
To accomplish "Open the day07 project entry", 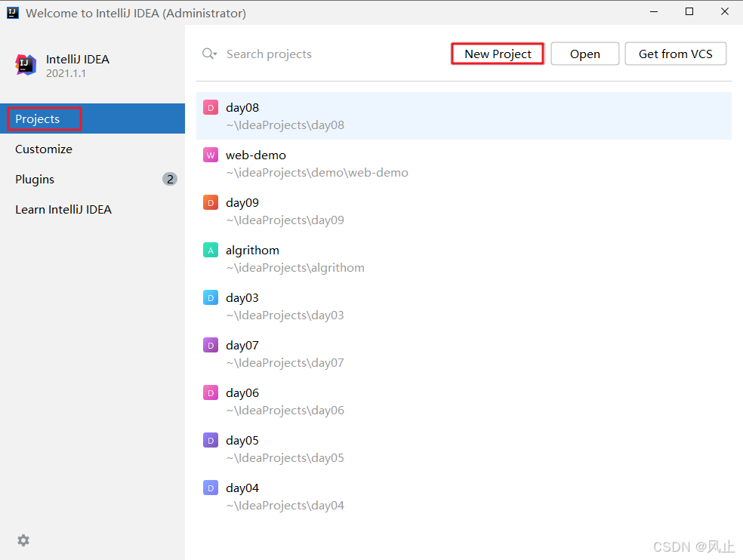I will [284, 353].
